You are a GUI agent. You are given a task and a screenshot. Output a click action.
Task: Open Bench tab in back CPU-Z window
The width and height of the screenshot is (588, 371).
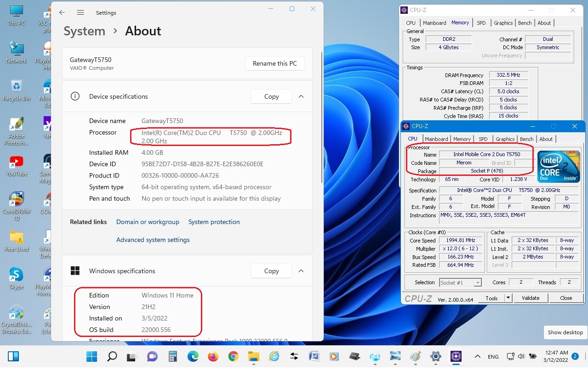pos(525,23)
